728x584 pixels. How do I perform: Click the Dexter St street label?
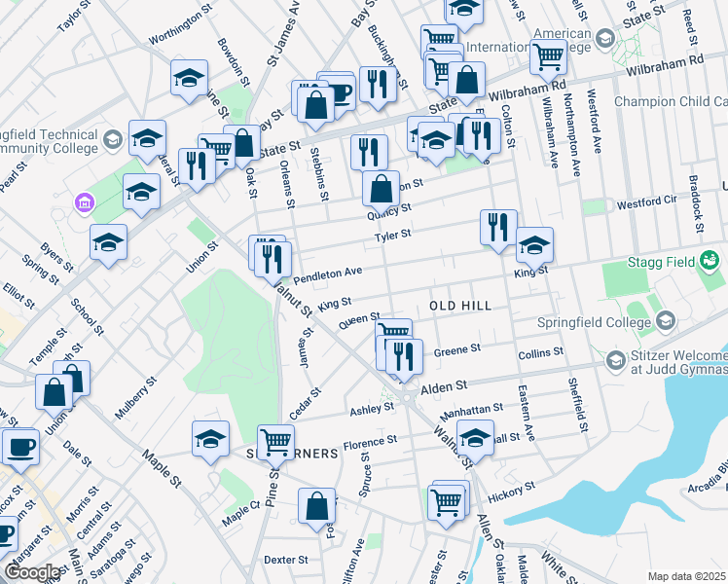(x=286, y=560)
